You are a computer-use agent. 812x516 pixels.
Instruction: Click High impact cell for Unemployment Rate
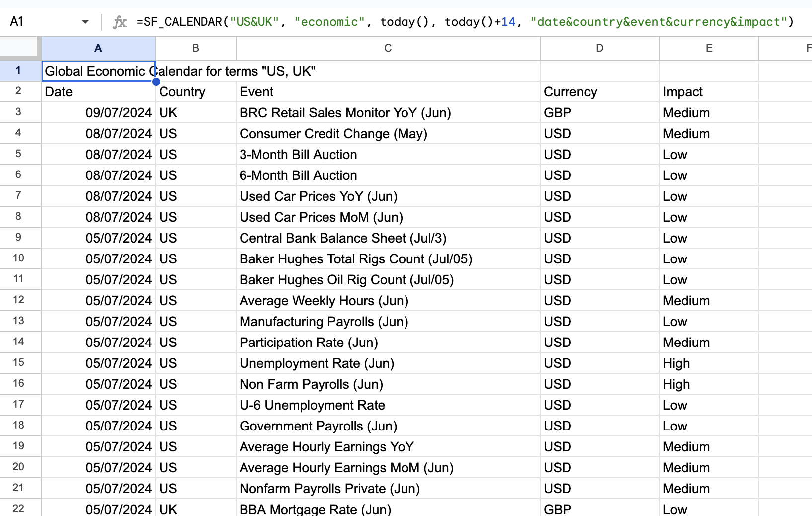709,363
